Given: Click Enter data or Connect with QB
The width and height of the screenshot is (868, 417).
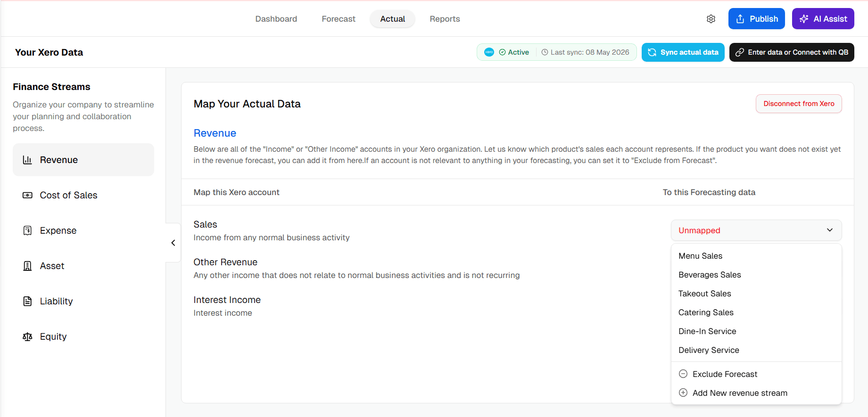Looking at the screenshot, I should pos(792,52).
